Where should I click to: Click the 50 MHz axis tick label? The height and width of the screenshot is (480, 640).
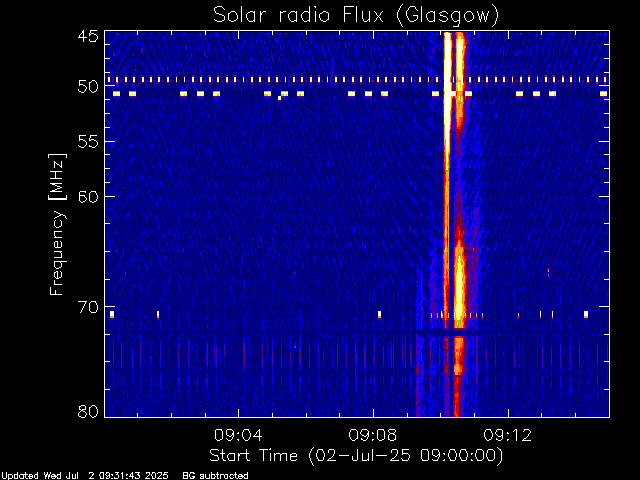pos(88,87)
